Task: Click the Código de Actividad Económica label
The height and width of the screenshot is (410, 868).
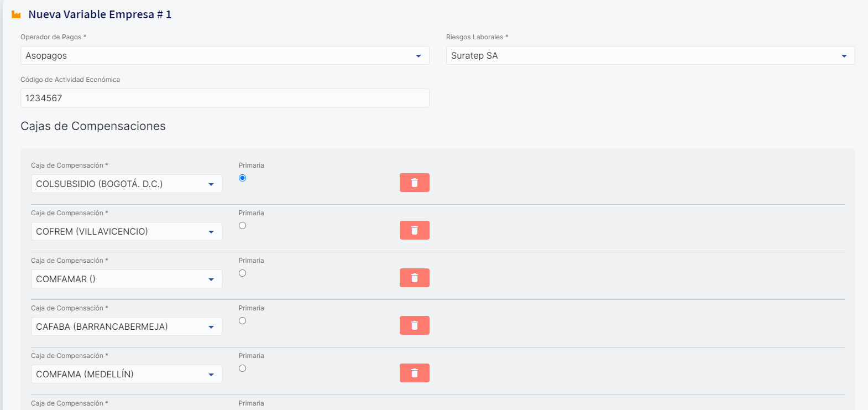Action: [70, 80]
